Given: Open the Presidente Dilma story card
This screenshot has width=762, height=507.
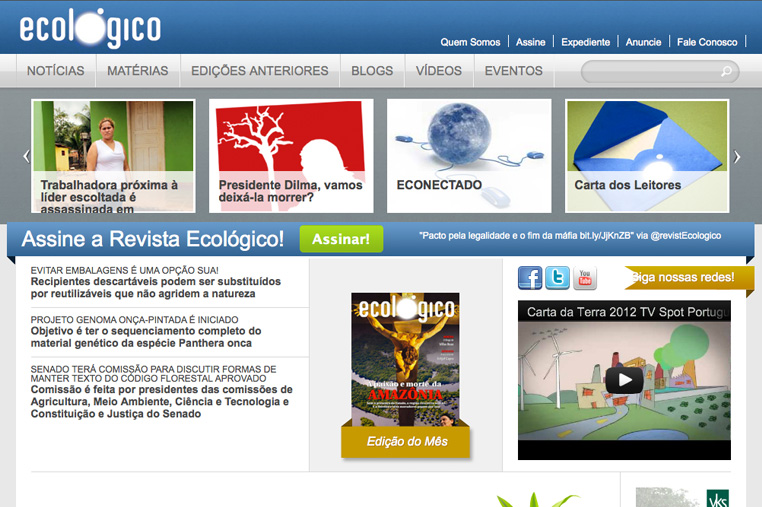Looking at the screenshot, I should 291,156.
